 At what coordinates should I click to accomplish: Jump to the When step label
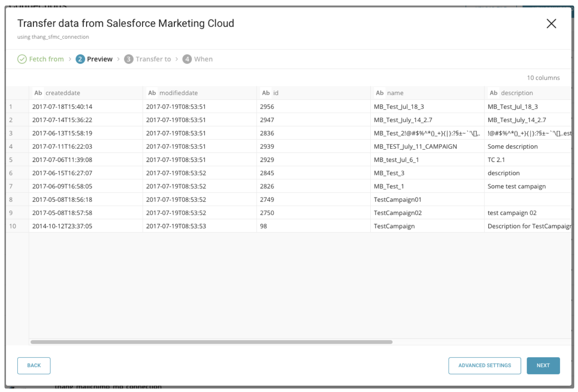(x=203, y=59)
